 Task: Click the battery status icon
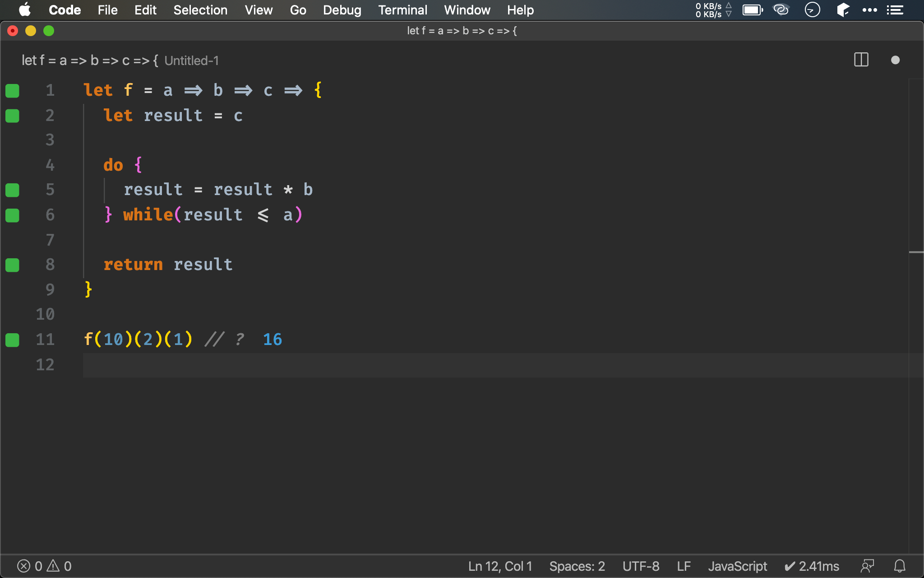753,10
